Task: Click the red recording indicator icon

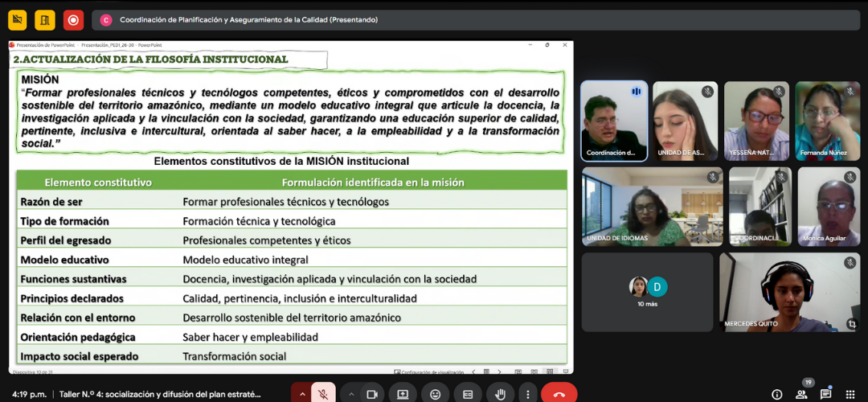Action: [74, 20]
